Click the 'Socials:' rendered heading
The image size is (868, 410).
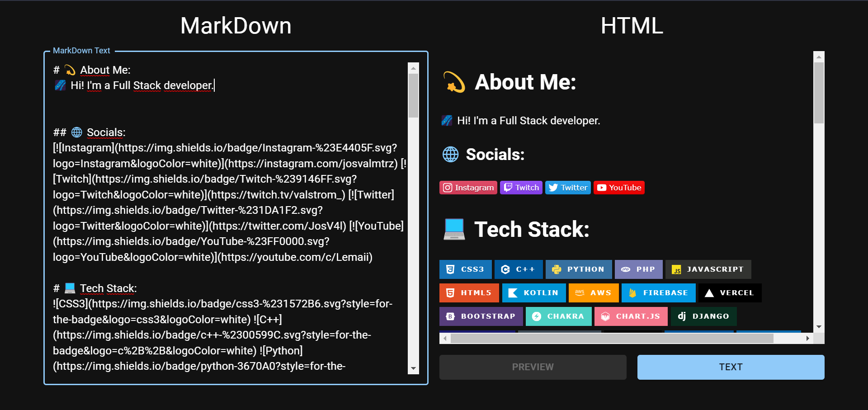(495, 155)
